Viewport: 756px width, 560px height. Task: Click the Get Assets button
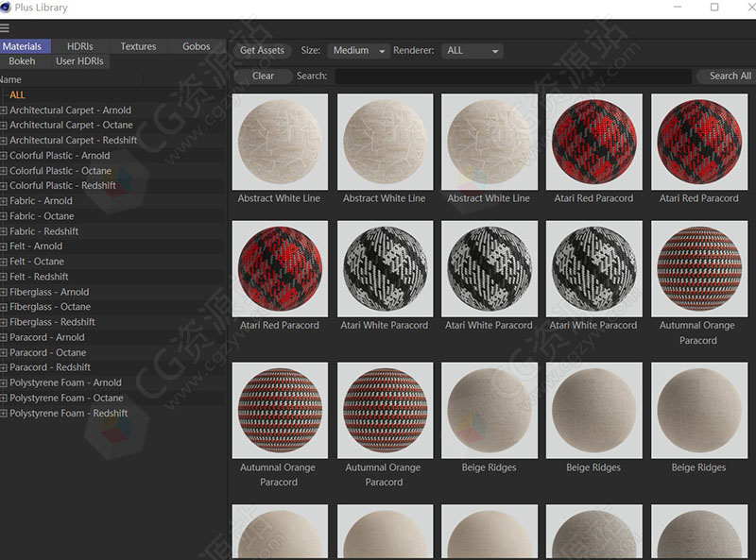point(262,50)
